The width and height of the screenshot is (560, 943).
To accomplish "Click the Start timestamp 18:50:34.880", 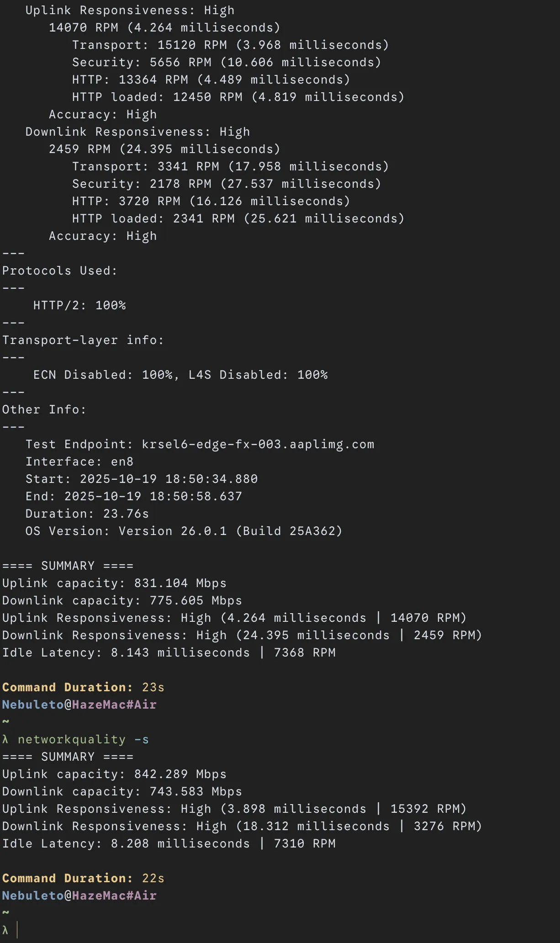I will (168, 479).
